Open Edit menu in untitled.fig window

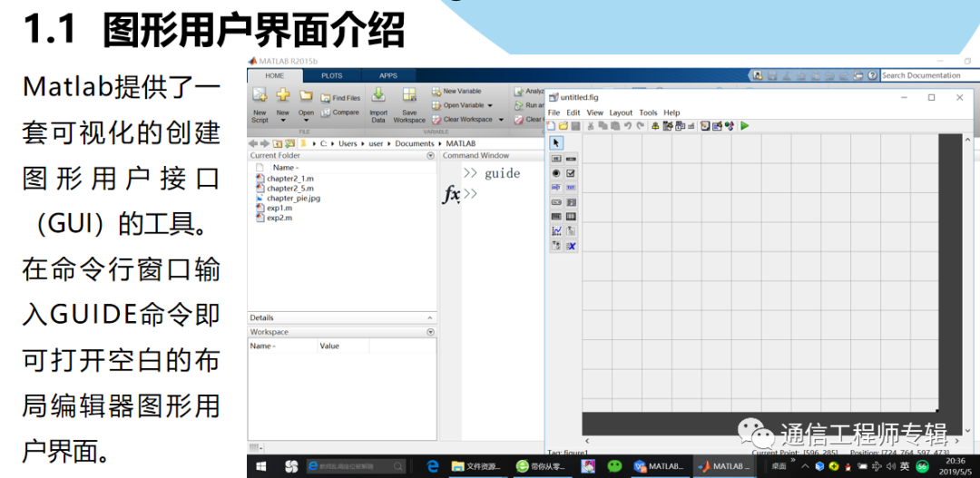pos(573,112)
